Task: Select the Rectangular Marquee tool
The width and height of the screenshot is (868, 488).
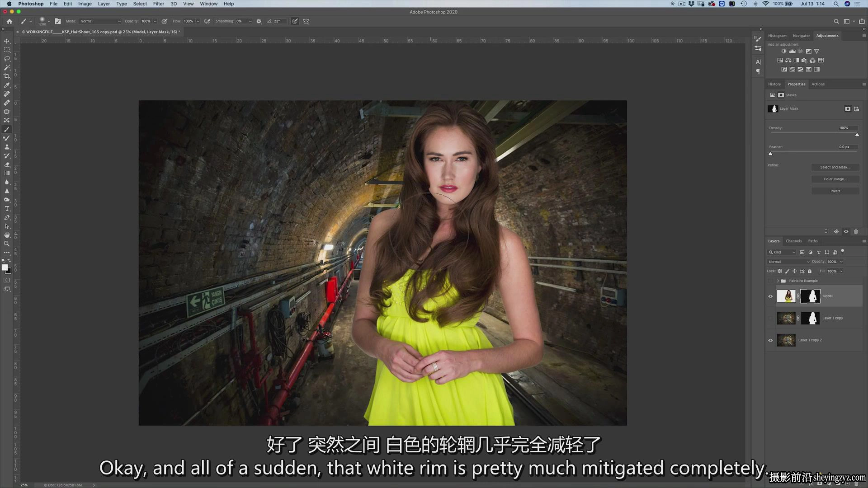Action: tap(7, 50)
